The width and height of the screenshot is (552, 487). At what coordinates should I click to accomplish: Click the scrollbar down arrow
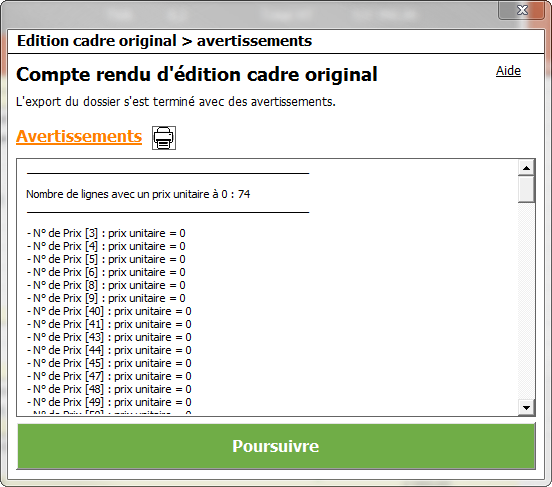[526, 407]
